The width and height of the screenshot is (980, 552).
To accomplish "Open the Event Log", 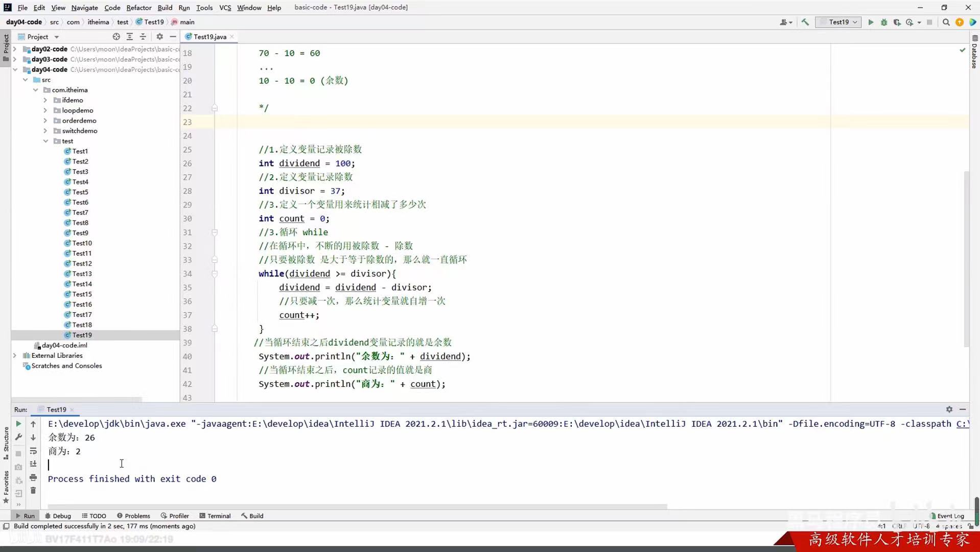I will (x=948, y=516).
